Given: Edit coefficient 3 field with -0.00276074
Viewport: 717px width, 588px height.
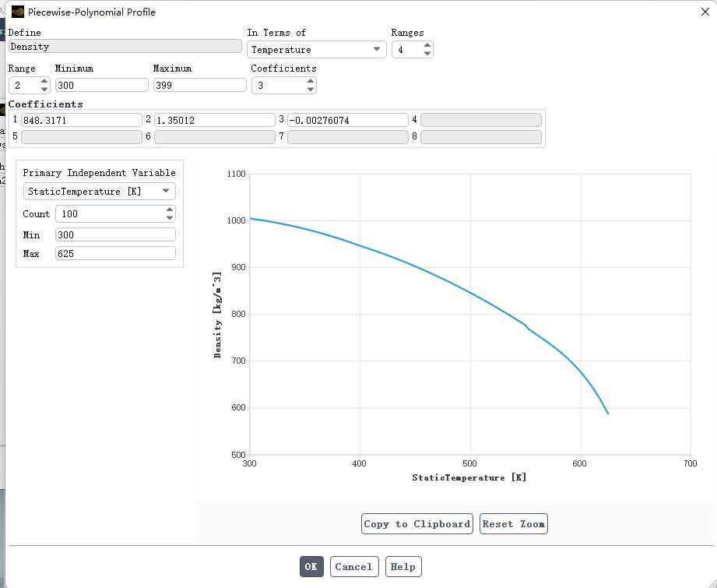Looking at the screenshot, I should click(347, 120).
